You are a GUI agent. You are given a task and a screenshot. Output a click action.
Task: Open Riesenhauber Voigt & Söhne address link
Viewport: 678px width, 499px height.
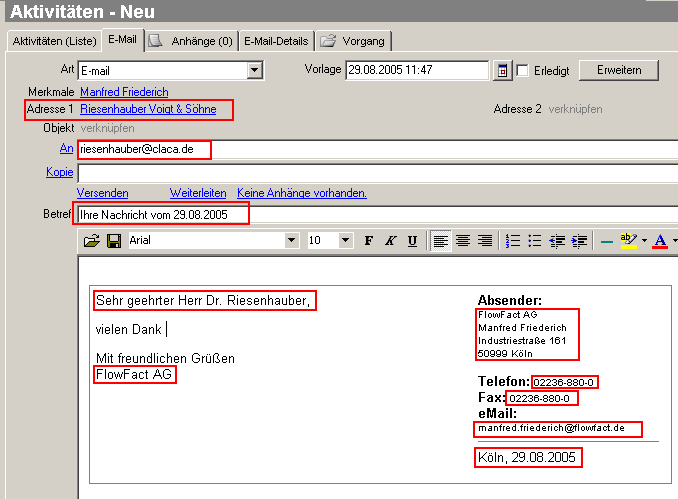coord(148,109)
